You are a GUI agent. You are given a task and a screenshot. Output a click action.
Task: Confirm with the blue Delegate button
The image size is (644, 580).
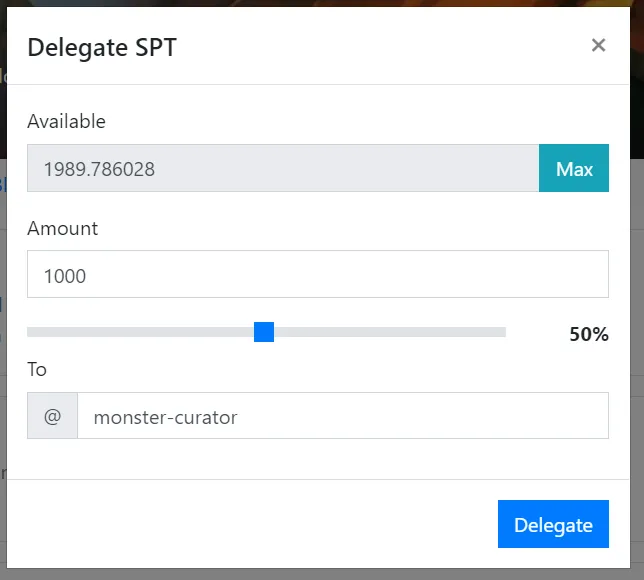click(553, 524)
